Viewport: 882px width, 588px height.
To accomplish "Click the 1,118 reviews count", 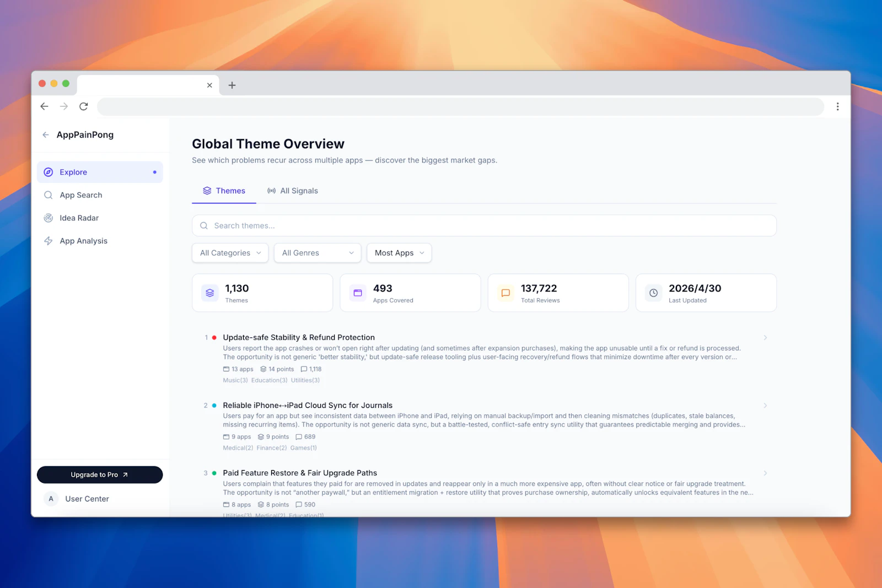I will click(315, 369).
